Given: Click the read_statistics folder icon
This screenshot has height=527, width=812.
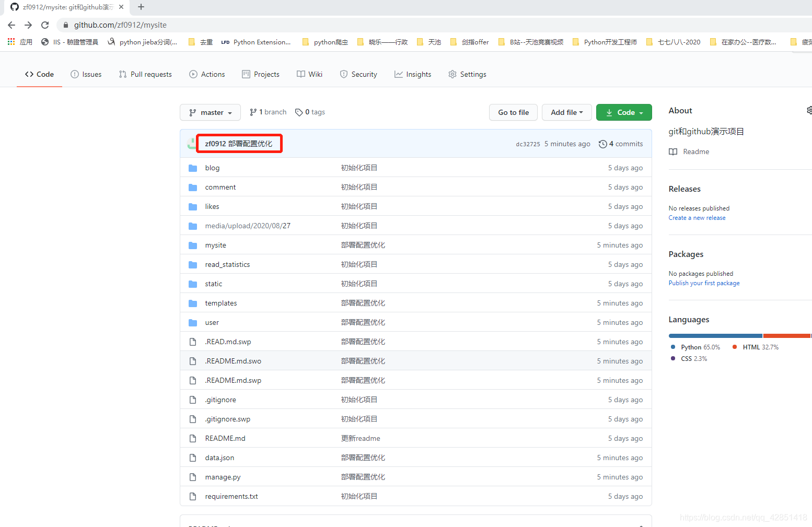Looking at the screenshot, I should [x=193, y=264].
